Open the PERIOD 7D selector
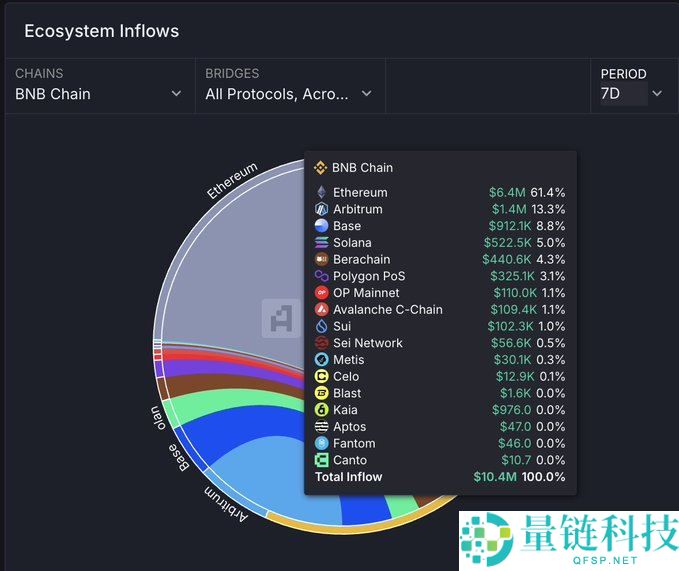 [x=634, y=86]
